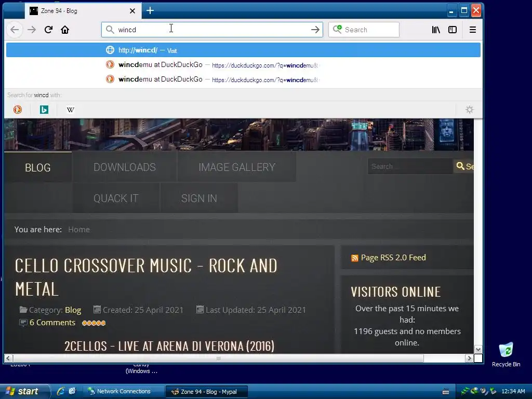This screenshot has width=532, height=399.
Task: Click the second quick launch icon
Action: pyautogui.click(x=72, y=391)
